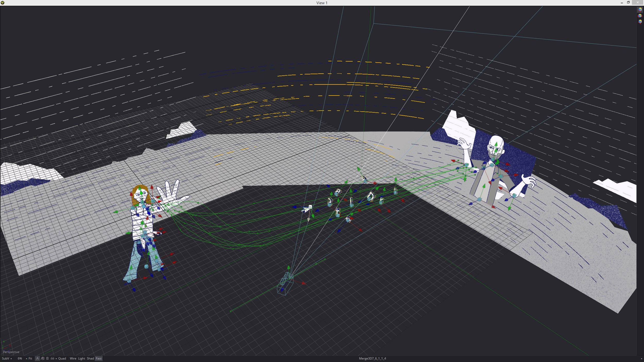Click the 6% zoom value

tap(20, 358)
